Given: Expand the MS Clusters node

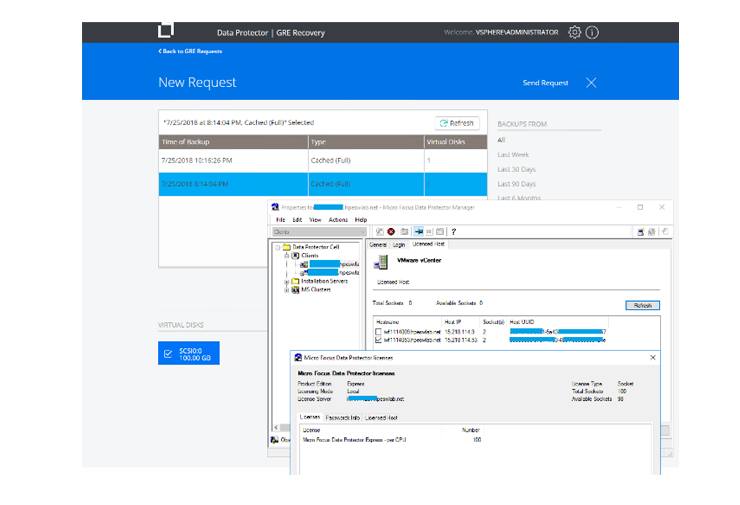Looking at the screenshot, I should tap(286, 290).
